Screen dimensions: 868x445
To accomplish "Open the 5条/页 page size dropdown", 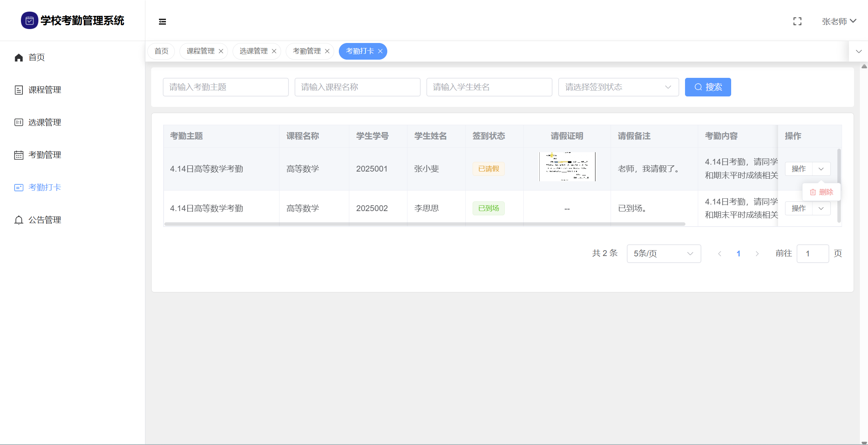I will tap(663, 254).
